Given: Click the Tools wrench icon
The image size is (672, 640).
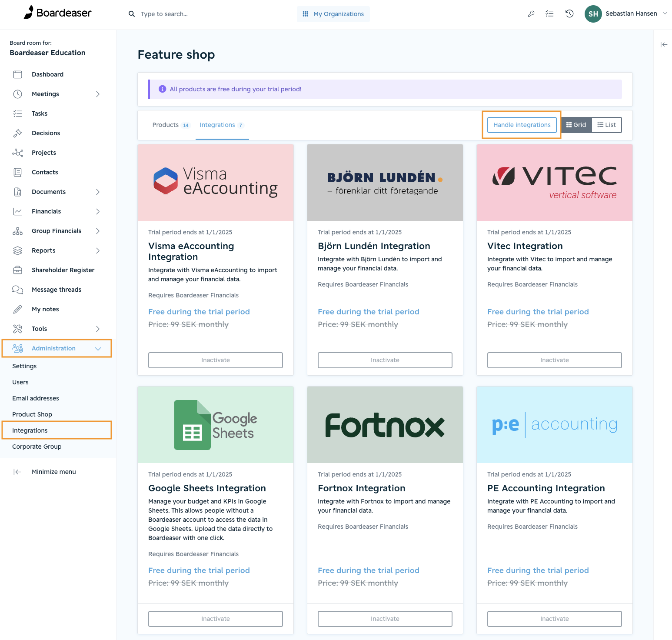Looking at the screenshot, I should pos(17,329).
